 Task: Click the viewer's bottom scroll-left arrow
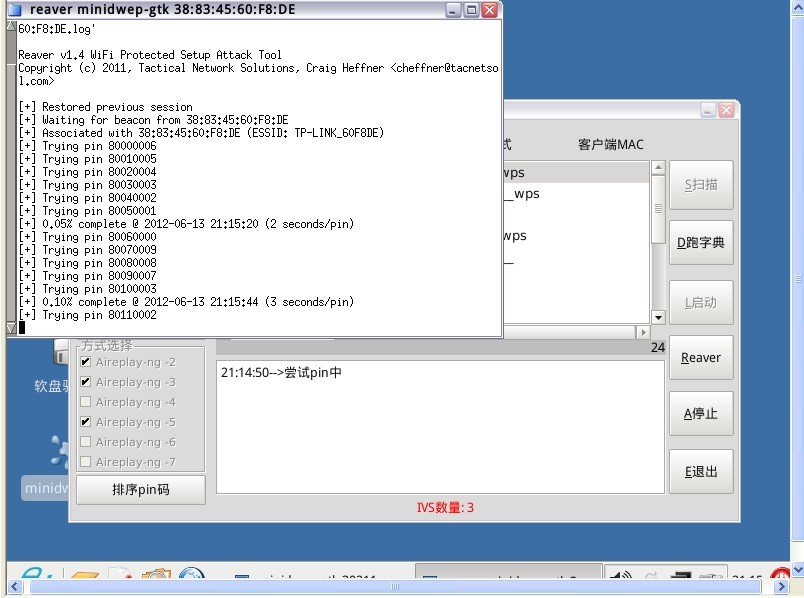click(x=14, y=586)
